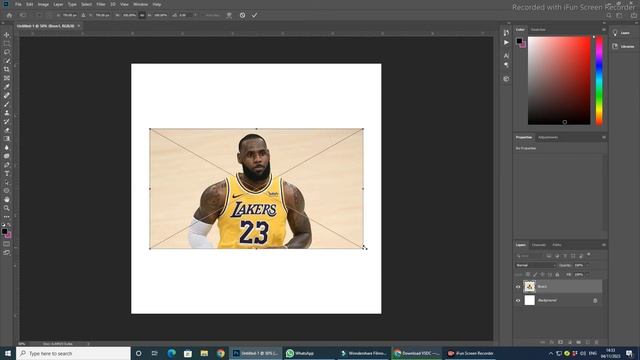The image size is (640, 360).
Task: Open the Color panel options menu
Action: [604, 29]
